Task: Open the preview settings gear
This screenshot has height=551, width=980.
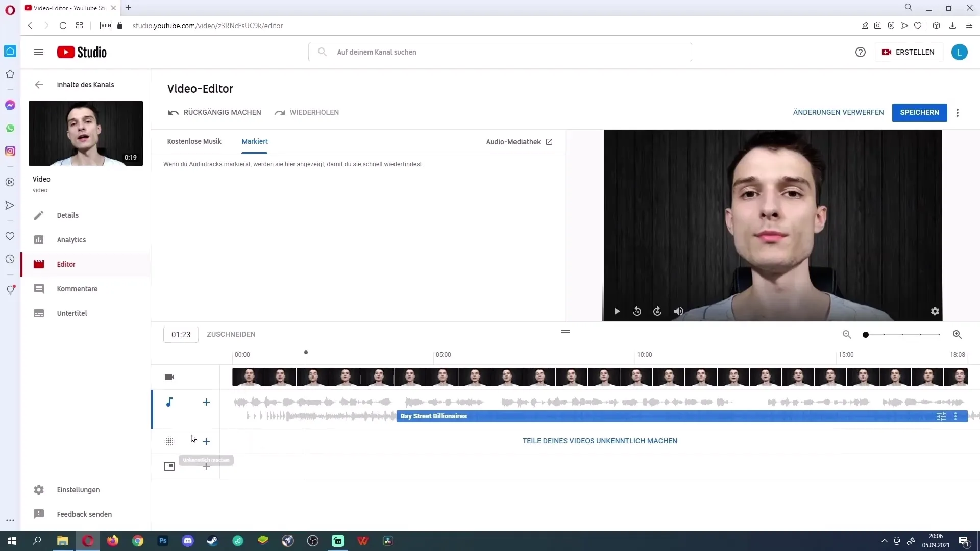Action: (935, 311)
